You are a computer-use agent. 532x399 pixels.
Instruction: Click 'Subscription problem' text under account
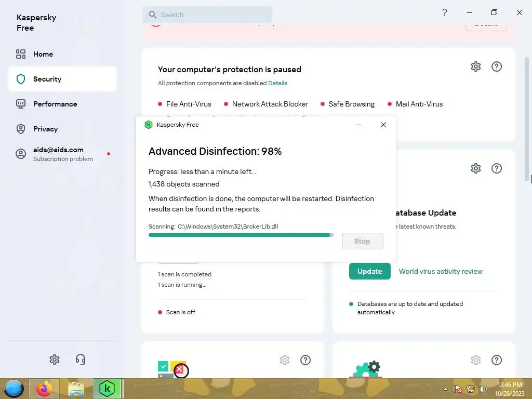tap(63, 159)
